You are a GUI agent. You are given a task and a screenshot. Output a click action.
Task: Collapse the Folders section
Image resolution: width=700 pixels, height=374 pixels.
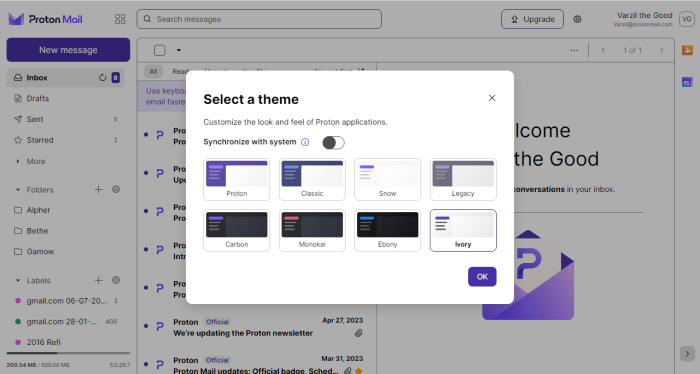pyautogui.click(x=18, y=190)
